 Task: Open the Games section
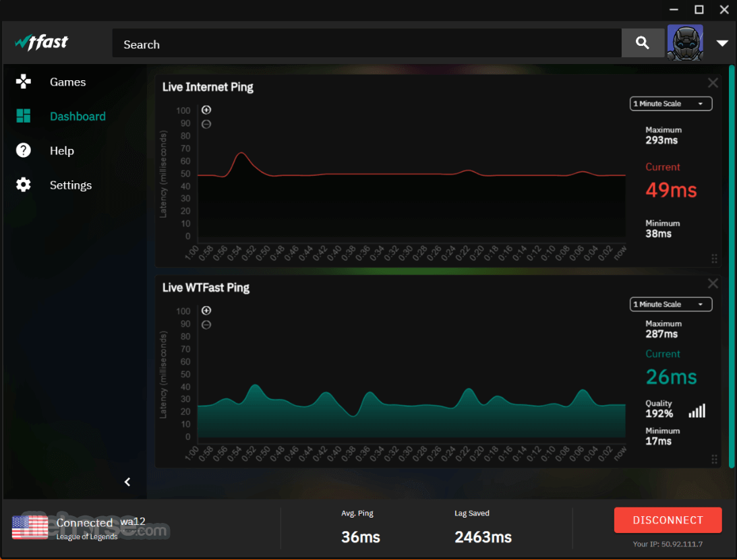tap(67, 82)
